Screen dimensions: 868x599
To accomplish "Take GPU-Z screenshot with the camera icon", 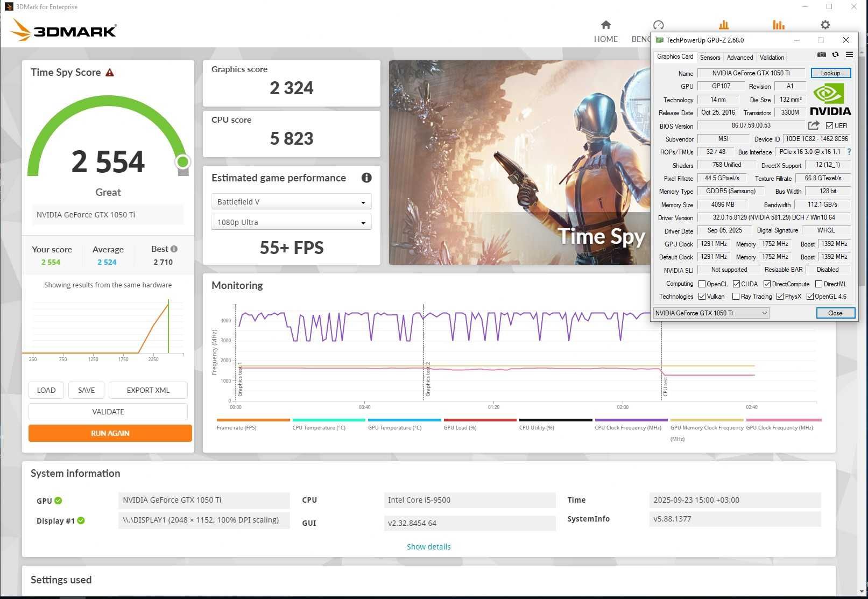I will pos(822,54).
